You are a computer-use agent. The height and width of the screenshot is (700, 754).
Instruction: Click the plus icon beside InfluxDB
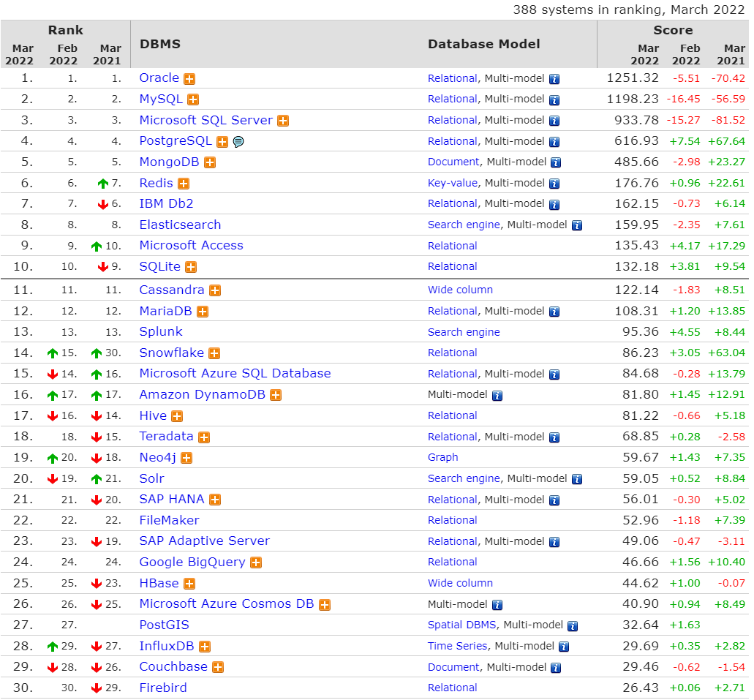click(x=205, y=647)
